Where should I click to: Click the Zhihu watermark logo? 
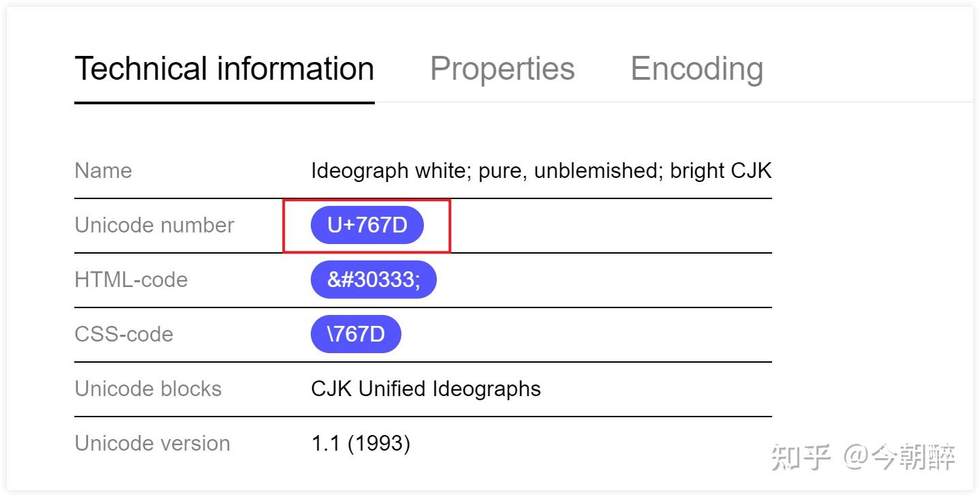801,457
